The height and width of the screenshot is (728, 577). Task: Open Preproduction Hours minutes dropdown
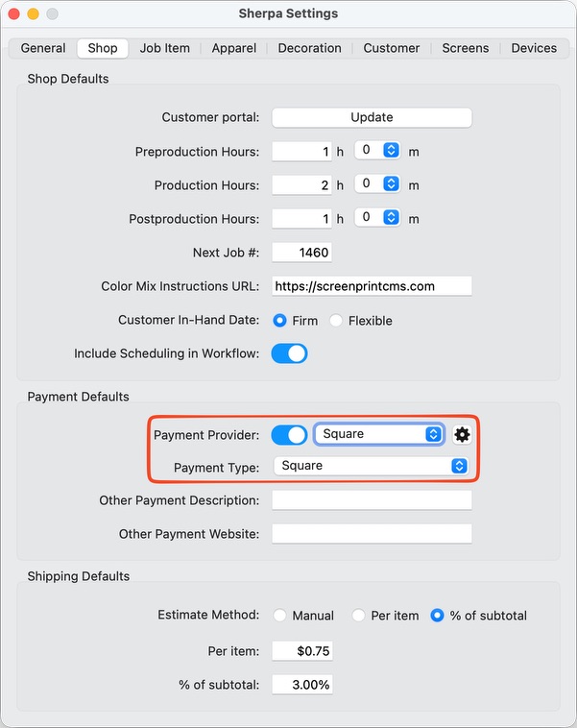pyautogui.click(x=378, y=151)
